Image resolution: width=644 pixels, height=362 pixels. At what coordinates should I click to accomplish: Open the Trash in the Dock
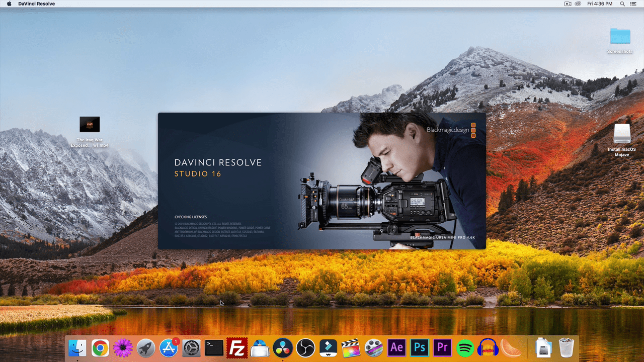(x=567, y=347)
